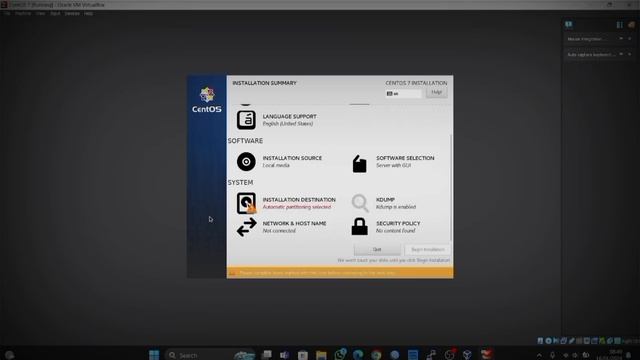
Task: Open Security Policy lock icon
Action: tap(360, 227)
